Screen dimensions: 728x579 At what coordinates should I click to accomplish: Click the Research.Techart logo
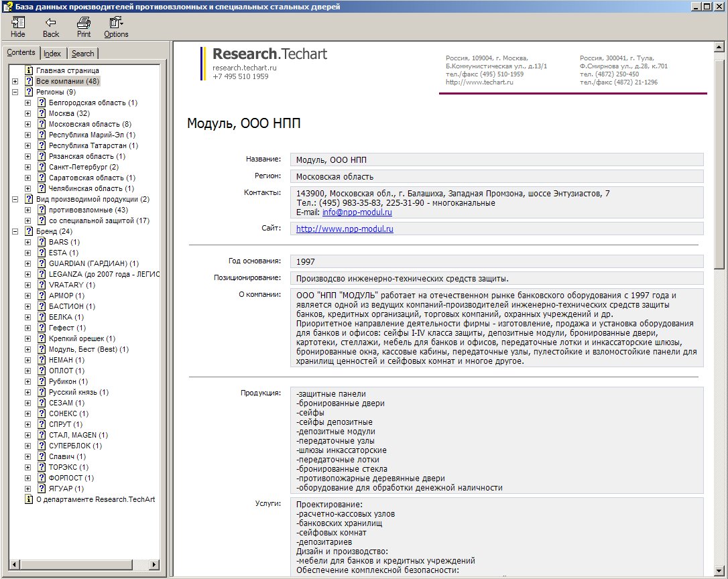pyautogui.click(x=269, y=54)
